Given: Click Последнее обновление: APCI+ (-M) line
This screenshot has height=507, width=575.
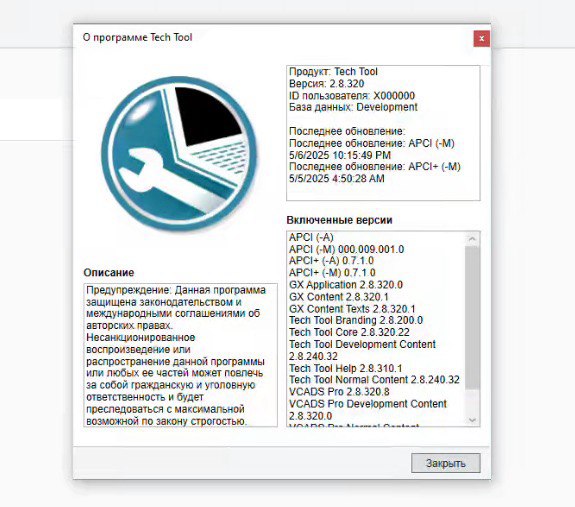Looking at the screenshot, I should click(375, 167).
